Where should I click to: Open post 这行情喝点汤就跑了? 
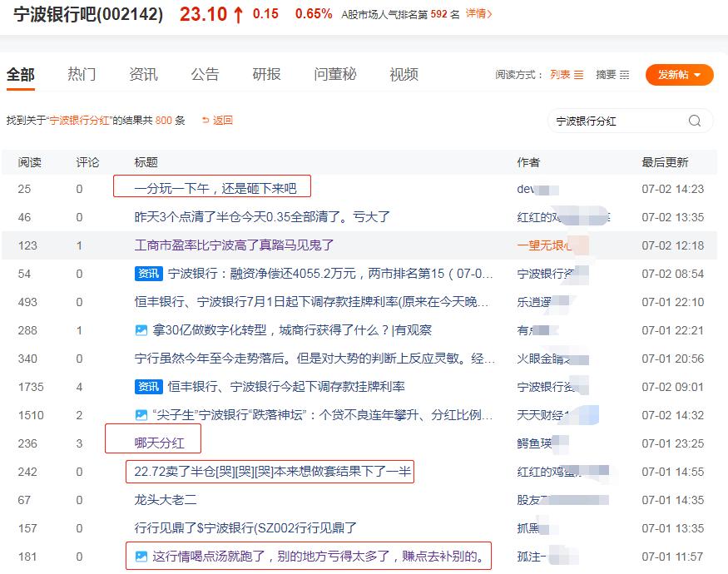coord(318,557)
